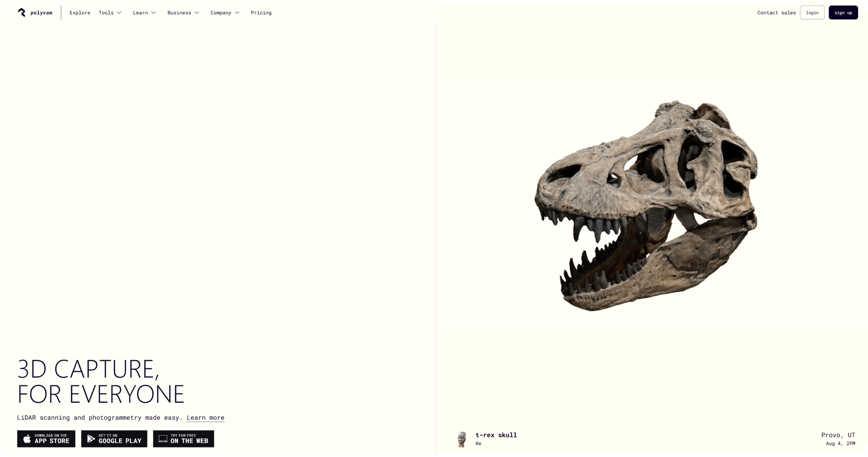Open the Business dropdown menu
This screenshot has width=868, height=457.
click(x=183, y=13)
